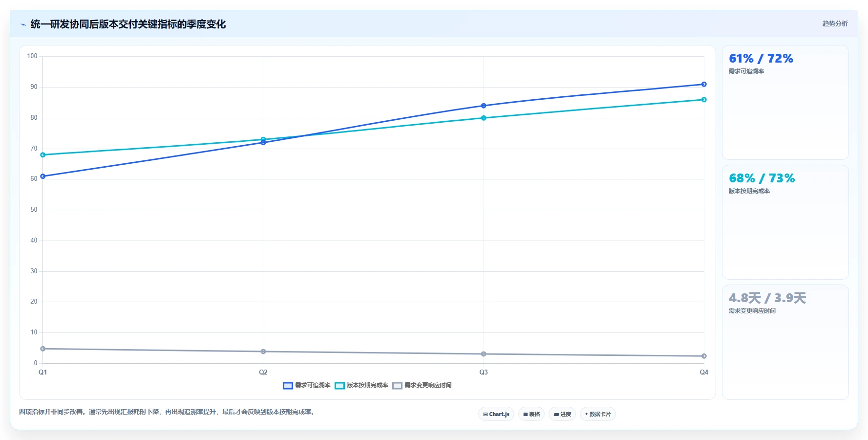Click the 需求可追溯率 label in the stat card
The image size is (868, 440).
(x=746, y=71)
